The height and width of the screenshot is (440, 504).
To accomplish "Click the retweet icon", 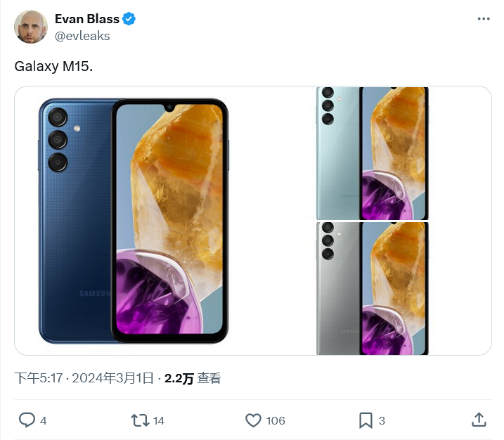I will [140, 420].
